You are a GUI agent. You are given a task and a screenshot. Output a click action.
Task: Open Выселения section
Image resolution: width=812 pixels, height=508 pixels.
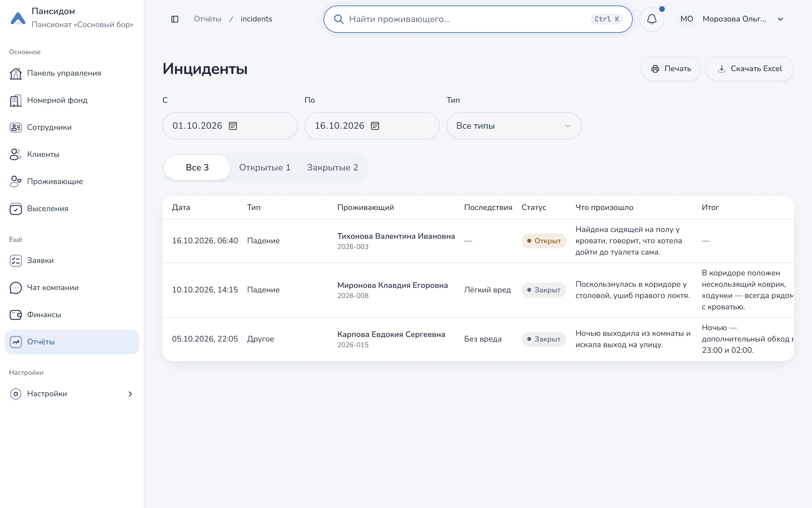tap(72, 209)
